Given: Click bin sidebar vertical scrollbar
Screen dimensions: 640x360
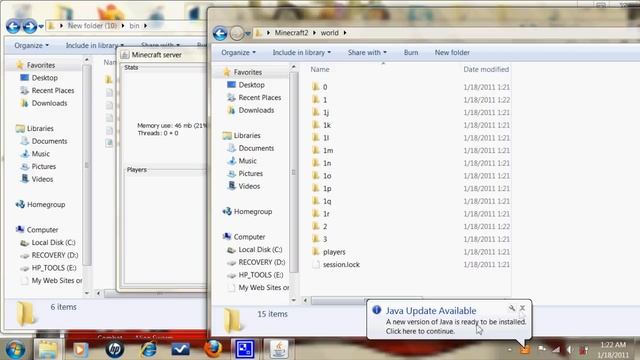Looking at the screenshot, I should (87, 165).
